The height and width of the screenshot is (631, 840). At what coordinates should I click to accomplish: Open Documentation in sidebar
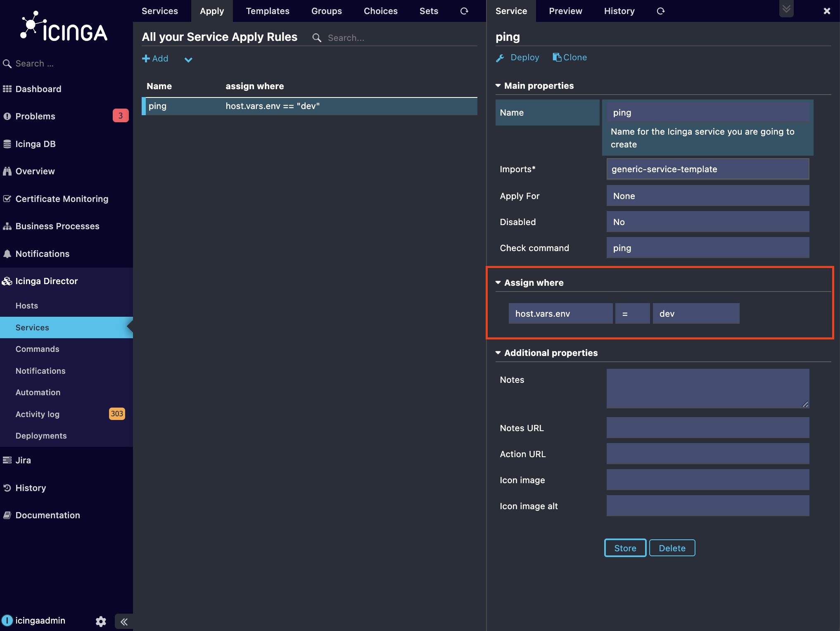[47, 515]
